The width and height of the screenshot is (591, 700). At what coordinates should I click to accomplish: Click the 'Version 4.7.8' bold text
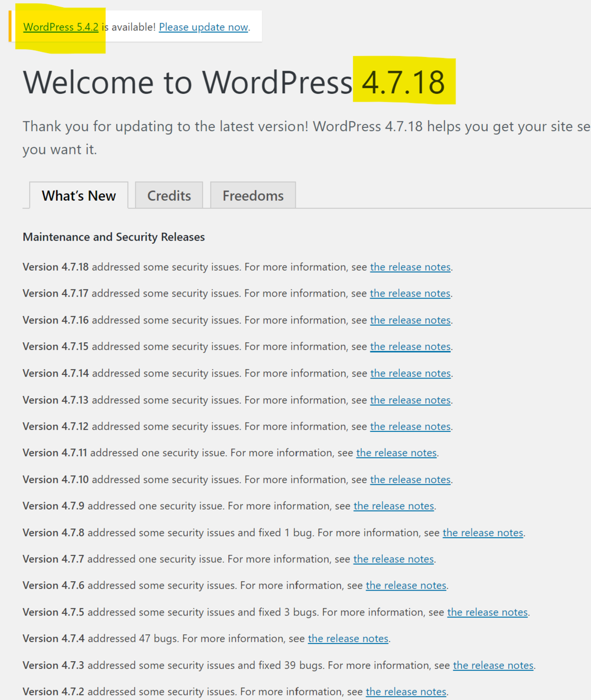click(53, 533)
